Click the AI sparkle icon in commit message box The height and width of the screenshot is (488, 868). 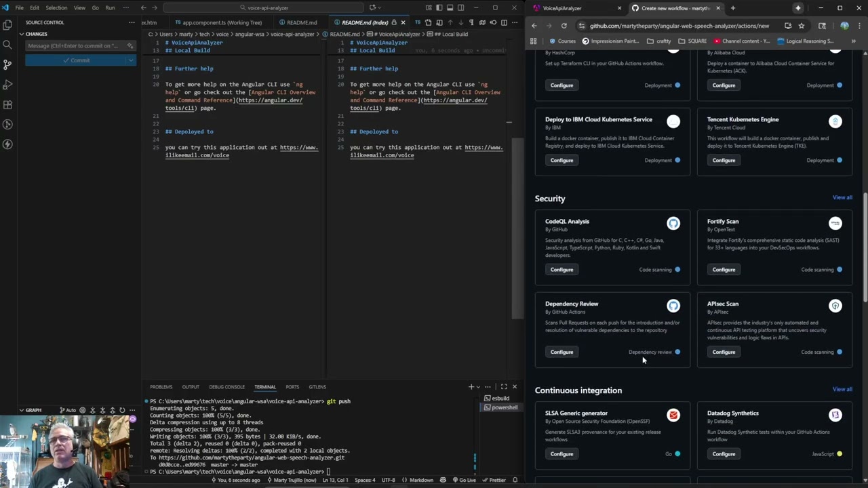[x=130, y=45]
